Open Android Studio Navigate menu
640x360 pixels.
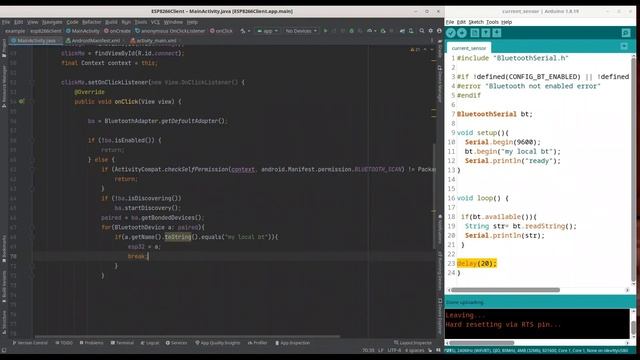(52, 22)
